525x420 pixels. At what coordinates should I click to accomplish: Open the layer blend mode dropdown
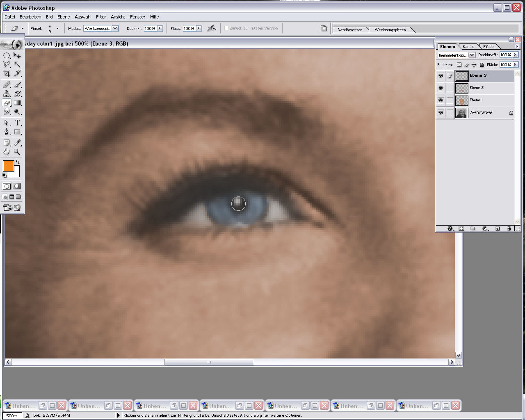coord(456,55)
